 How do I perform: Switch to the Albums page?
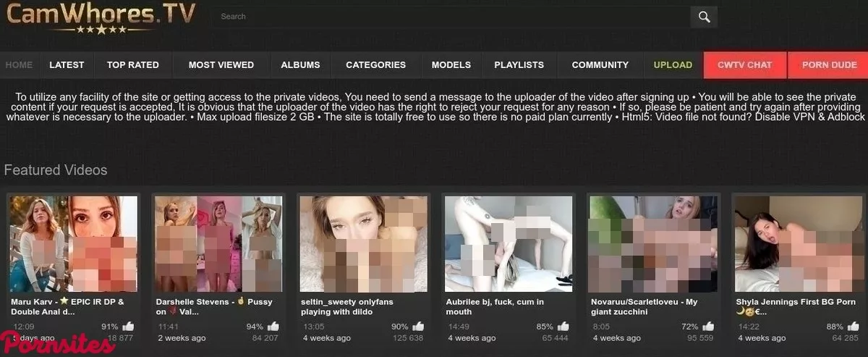click(300, 64)
